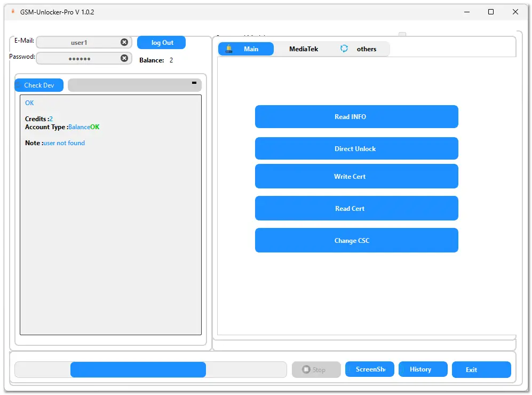Toggle the small checkbox above the tab panel
Viewport: 532px width, 395px height.
tap(402, 35)
